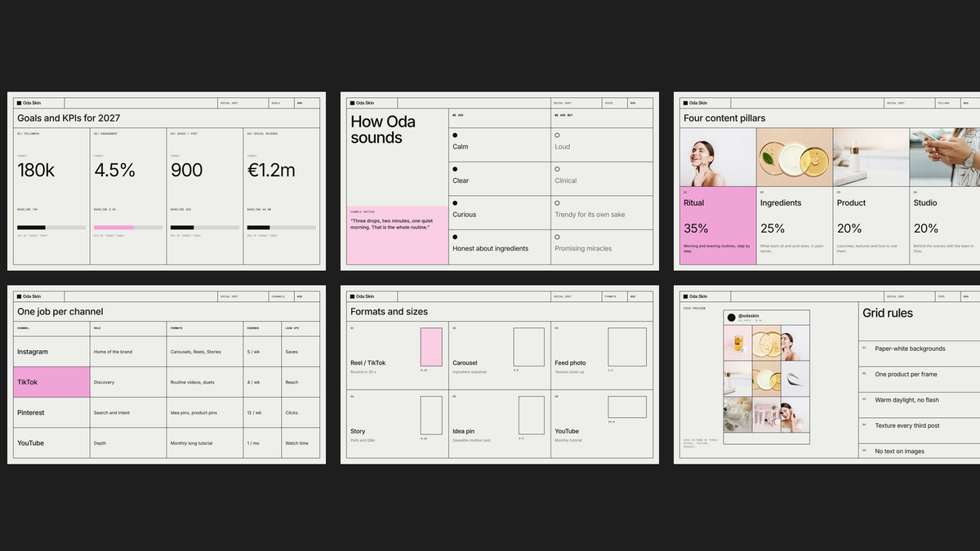Click the Home of the brand cell
This screenshot has height=551, width=980.
click(x=113, y=352)
